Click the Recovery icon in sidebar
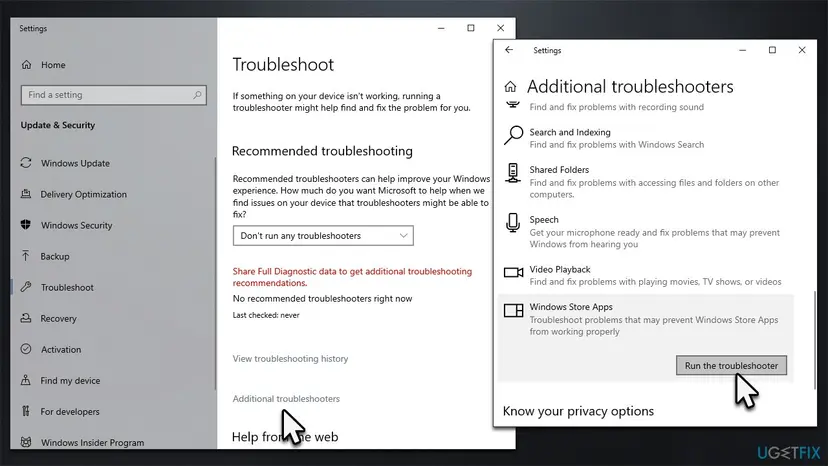 [26, 318]
